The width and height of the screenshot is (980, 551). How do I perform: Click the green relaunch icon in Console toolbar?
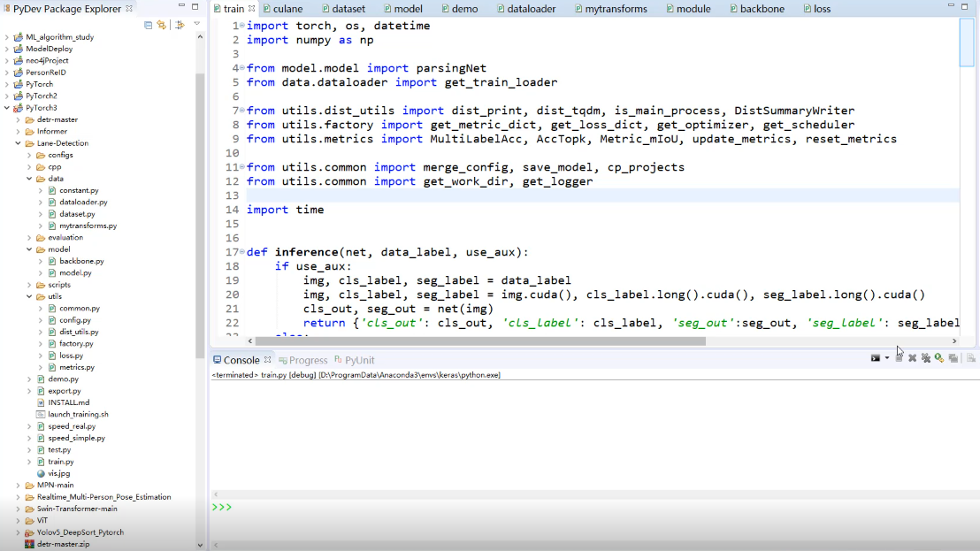[x=939, y=358]
